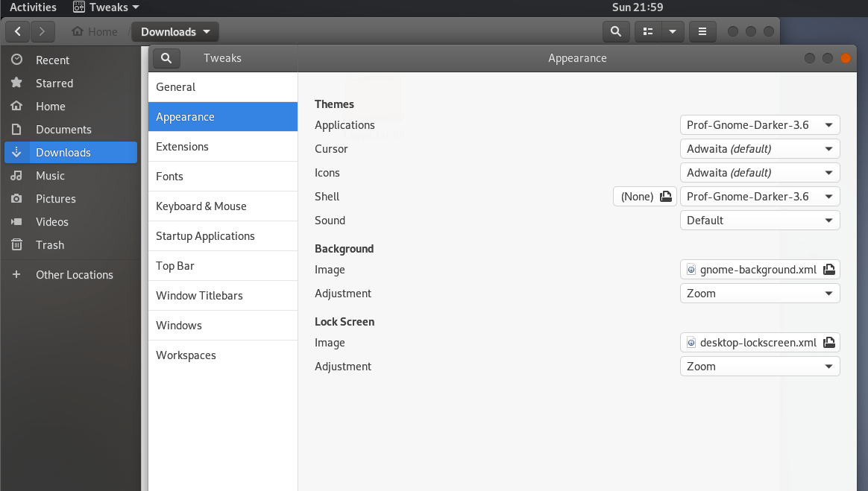The image size is (868, 491).
Task: Open the Applications theme dropdown
Action: click(x=759, y=124)
